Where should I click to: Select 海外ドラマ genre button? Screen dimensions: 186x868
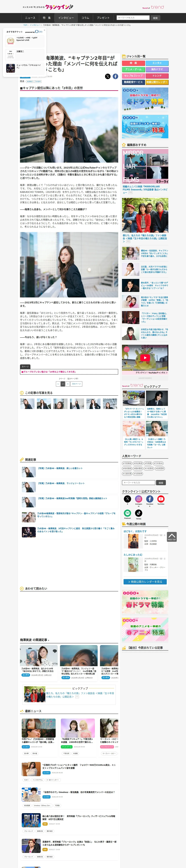157,69
